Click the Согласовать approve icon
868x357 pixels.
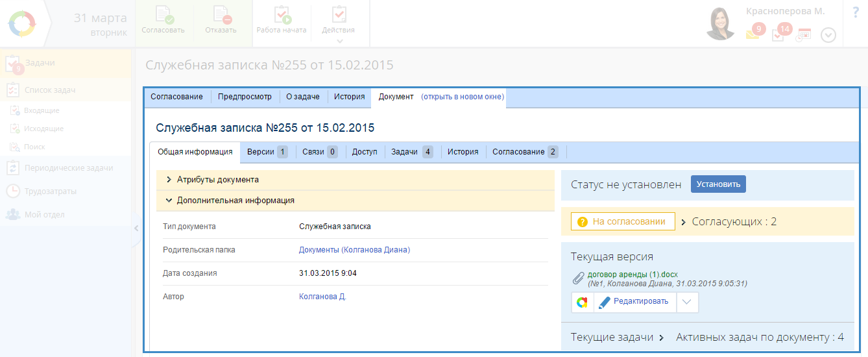coord(163,17)
